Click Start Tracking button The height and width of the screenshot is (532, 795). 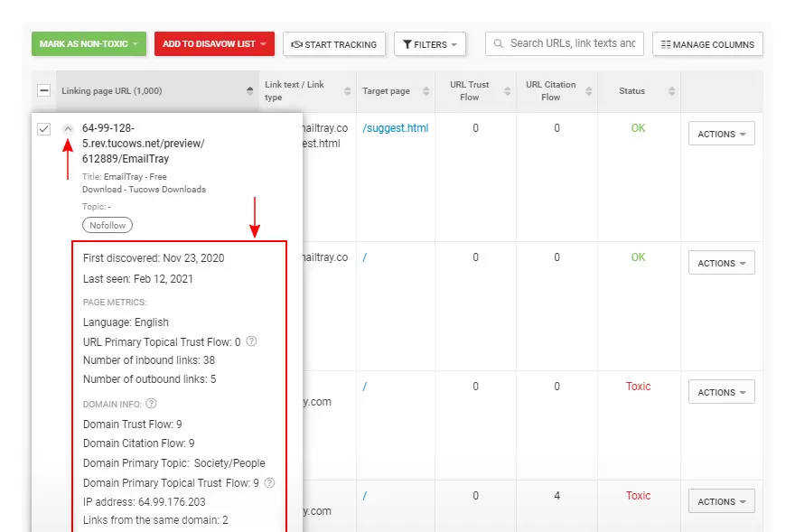tap(334, 44)
